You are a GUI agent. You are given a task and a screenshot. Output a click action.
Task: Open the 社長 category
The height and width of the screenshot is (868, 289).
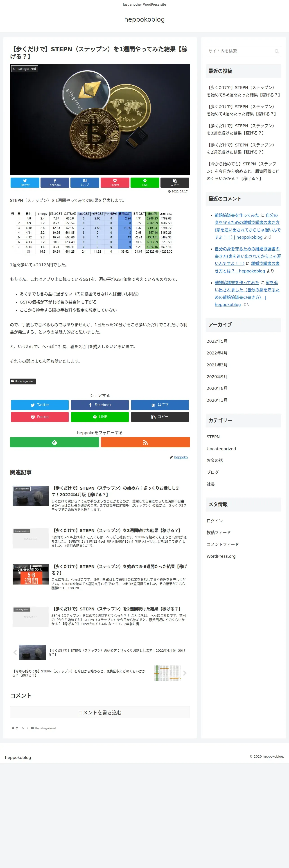(211, 484)
